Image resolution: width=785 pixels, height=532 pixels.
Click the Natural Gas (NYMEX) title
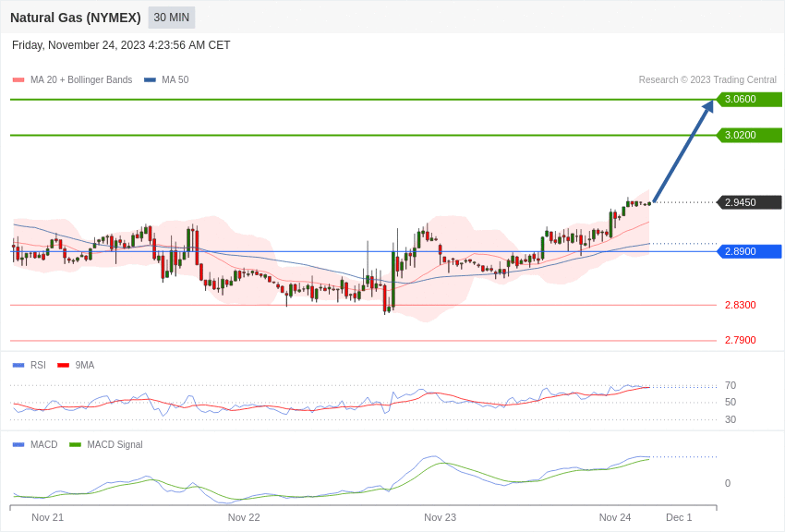pos(76,18)
